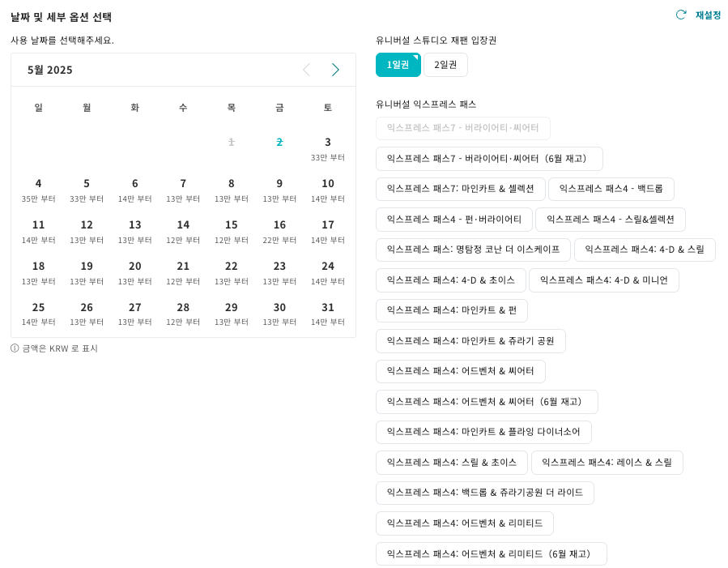
Task: Select May 4 priced 35만 부터
Action: point(39,190)
